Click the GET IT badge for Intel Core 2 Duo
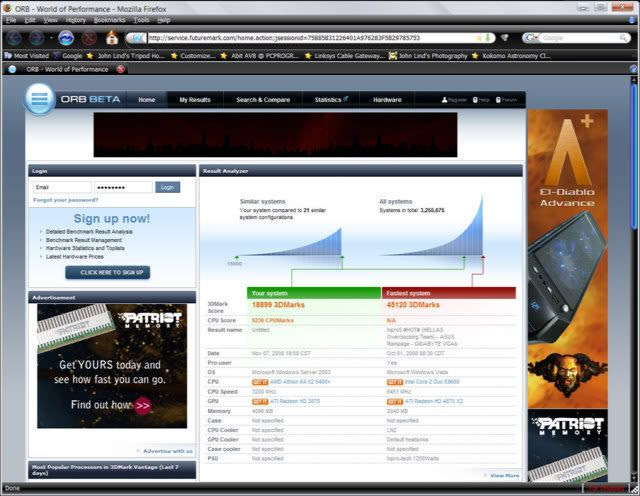Screen dimensions: 640x496 (395, 382)
